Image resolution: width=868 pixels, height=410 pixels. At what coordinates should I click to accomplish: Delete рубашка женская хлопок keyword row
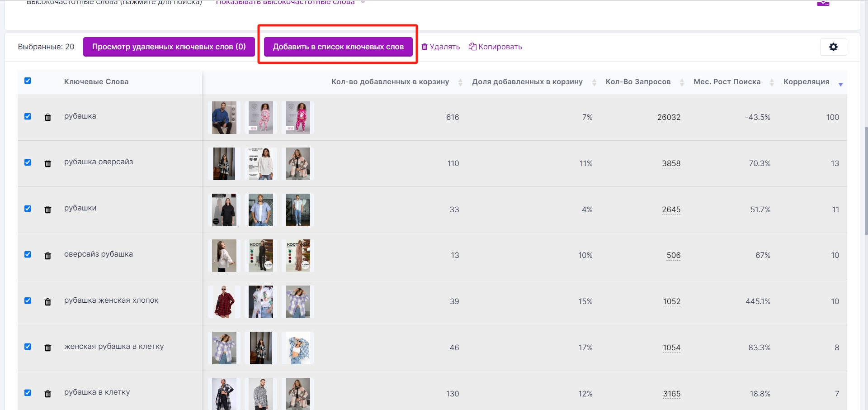coord(48,302)
